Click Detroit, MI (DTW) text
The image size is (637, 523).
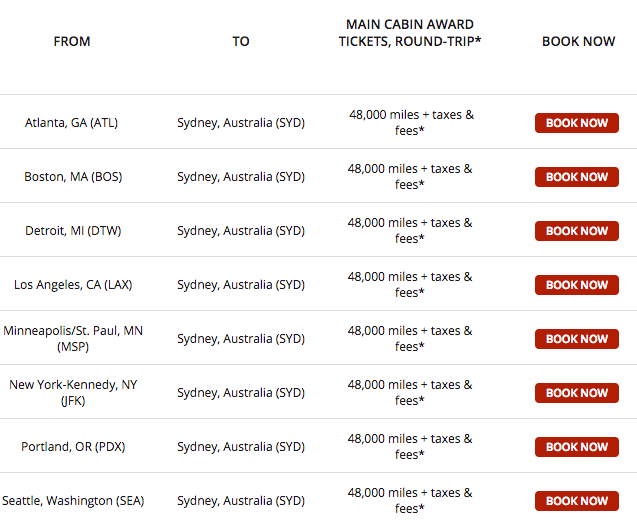(x=72, y=231)
